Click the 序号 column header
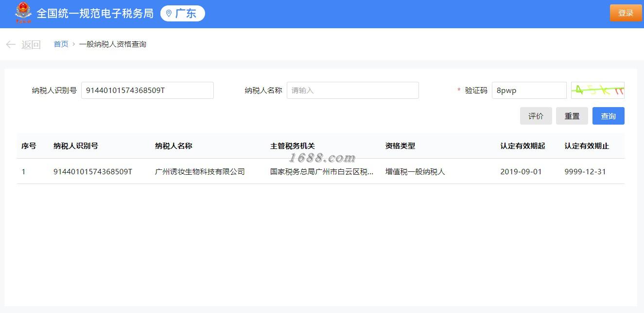Viewport: 644px width, 313px height. [29, 146]
